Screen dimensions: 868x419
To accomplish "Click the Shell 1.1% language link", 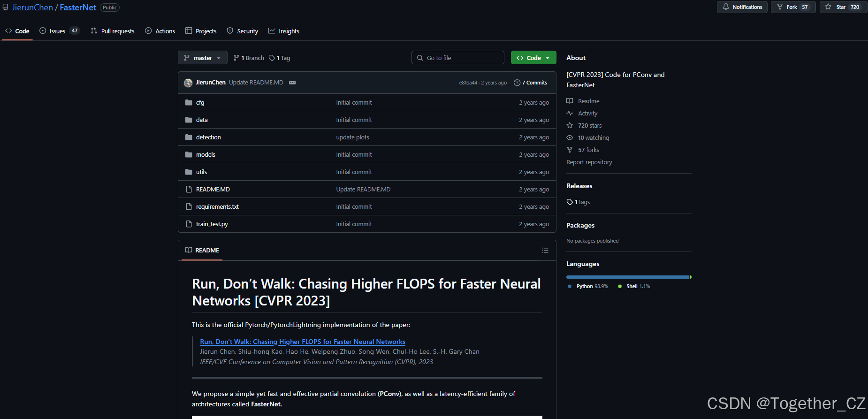I will coord(634,286).
